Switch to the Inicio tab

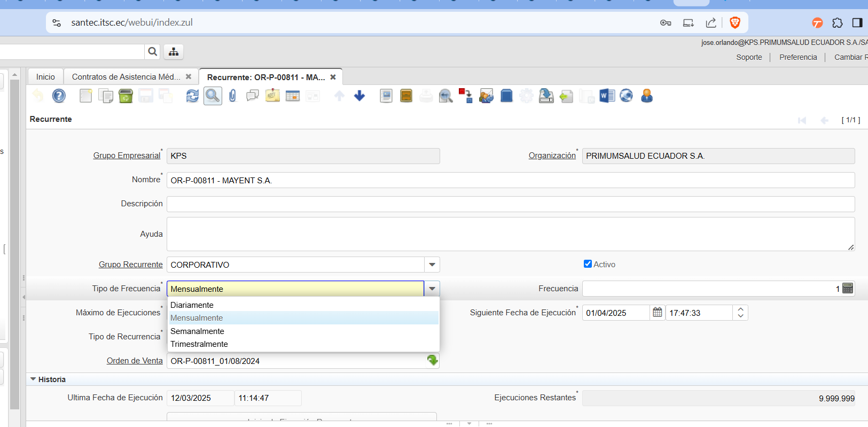point(45,77)
